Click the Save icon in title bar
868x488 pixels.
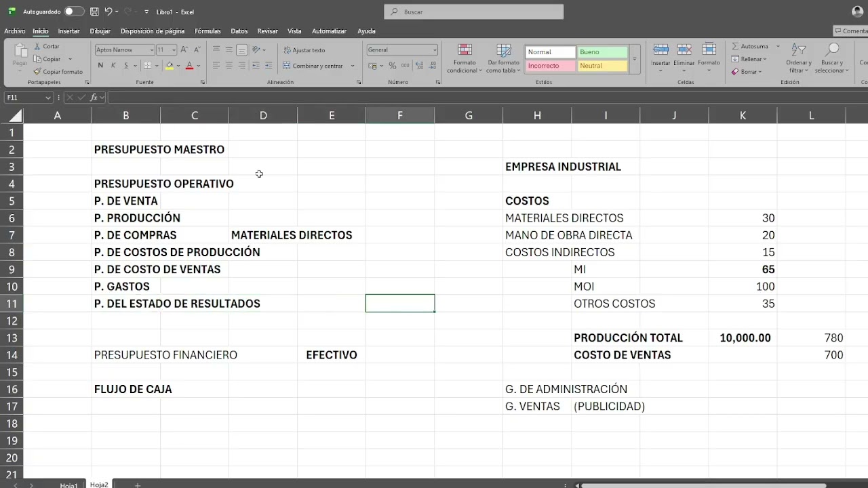[x=94, y=12]
